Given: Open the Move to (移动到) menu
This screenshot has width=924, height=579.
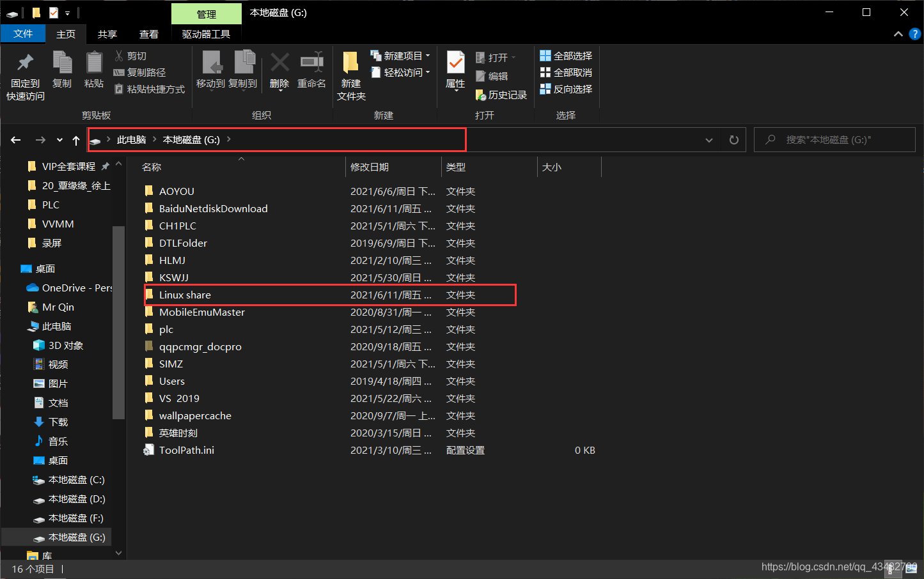Looking at the screenshot, I should (x=210, y=70).
